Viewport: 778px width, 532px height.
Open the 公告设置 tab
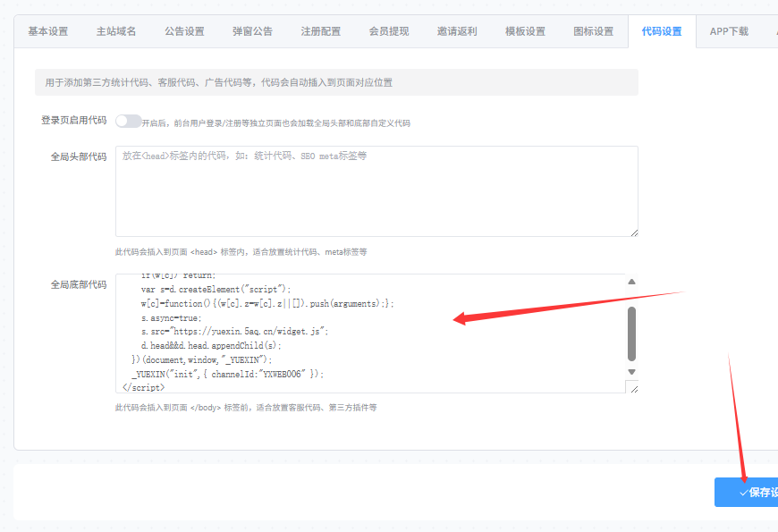point(184,31)
